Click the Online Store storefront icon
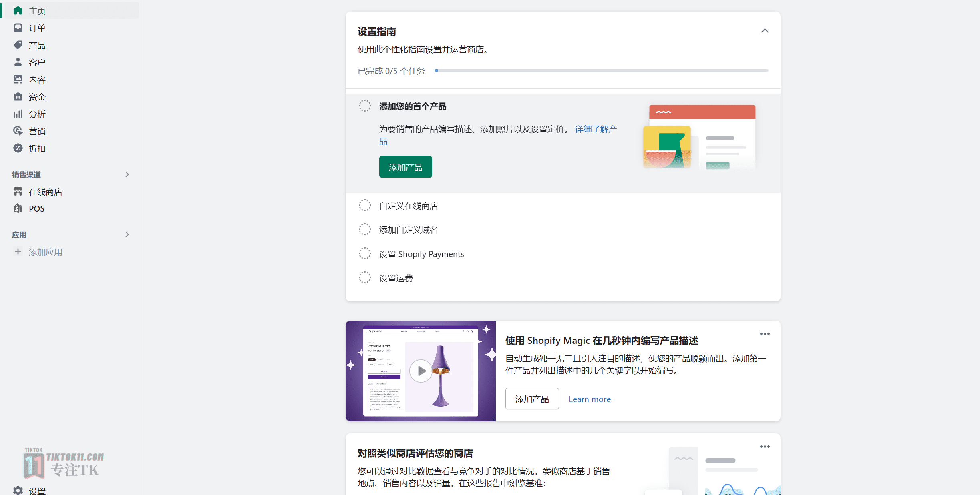Screen dimensions: 980x495 (x=18, y=192)
